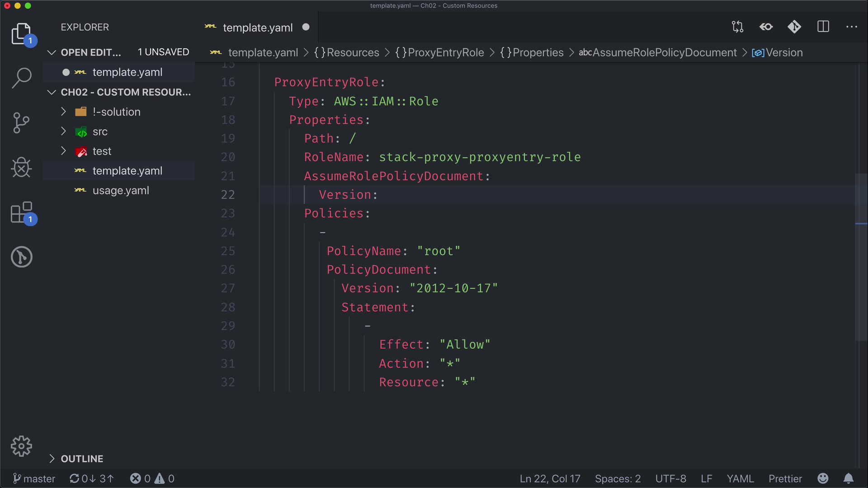Image resolution: width=868 pixels, height=488 pixels.
Task: Click the master branch status item
Action: tap(34, 479)
